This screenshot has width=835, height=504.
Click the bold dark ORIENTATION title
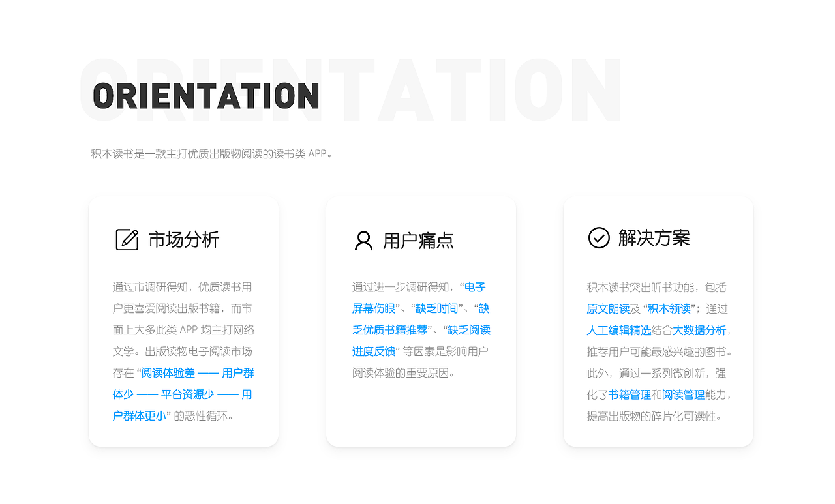pyautogui.click(x=206, y=95)
